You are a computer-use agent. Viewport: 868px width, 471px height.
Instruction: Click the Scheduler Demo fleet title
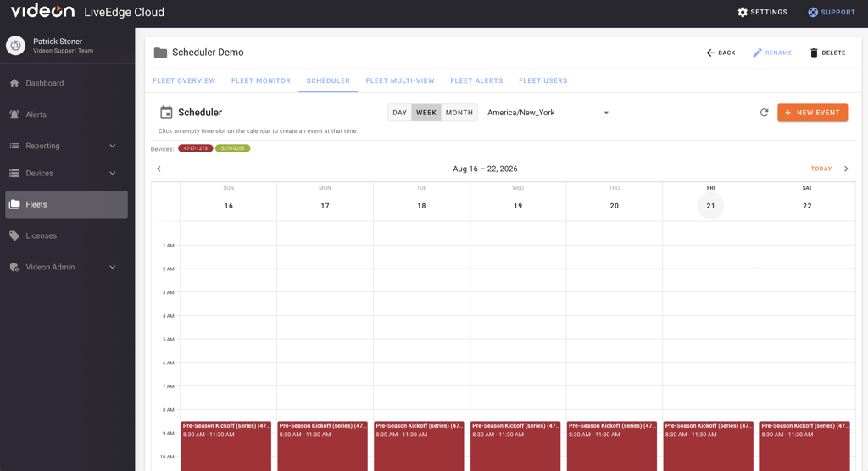tap(208, 53)
